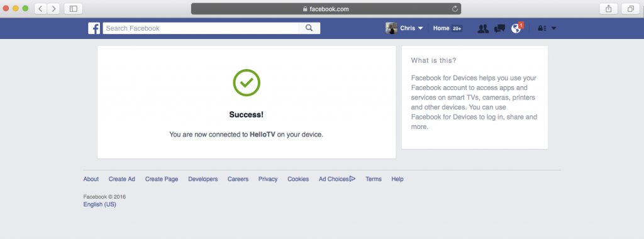Open the notifications globe icon

click(516, 29)
